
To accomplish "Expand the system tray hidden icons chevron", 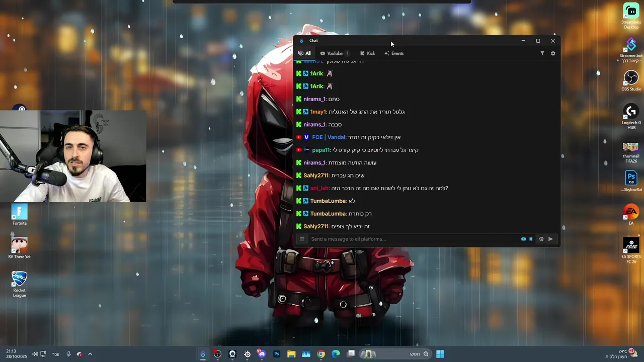I will [90, 354].
